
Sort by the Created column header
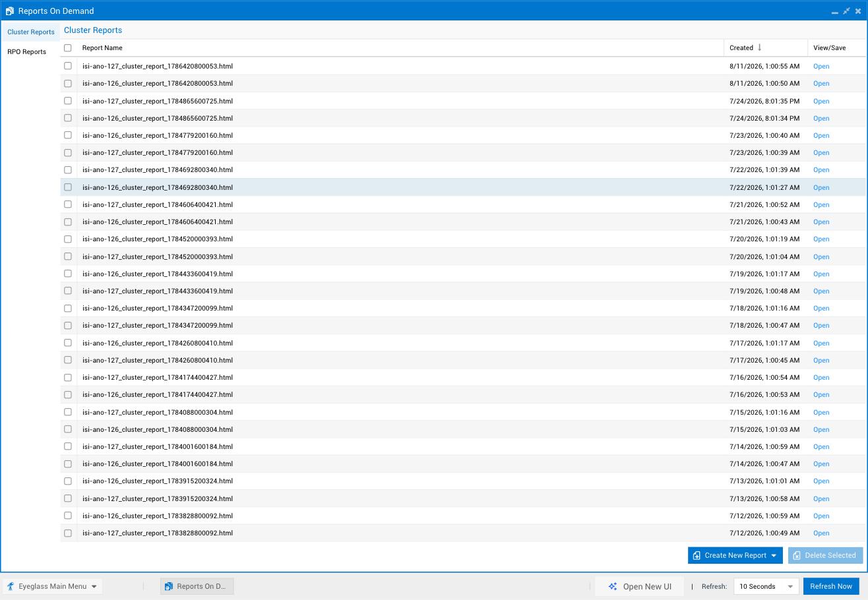[766, 47]
